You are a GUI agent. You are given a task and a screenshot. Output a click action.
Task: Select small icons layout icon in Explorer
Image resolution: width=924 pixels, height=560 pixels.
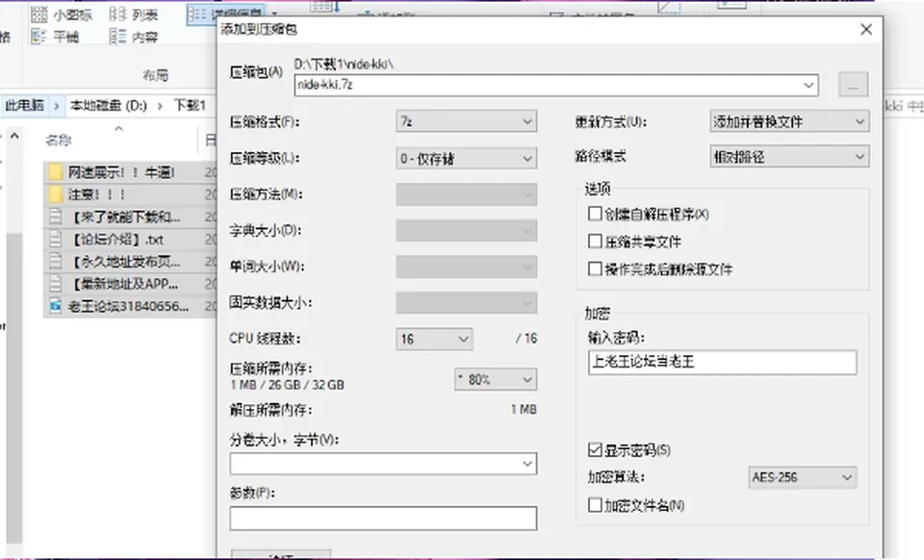[x=38, y=14]
